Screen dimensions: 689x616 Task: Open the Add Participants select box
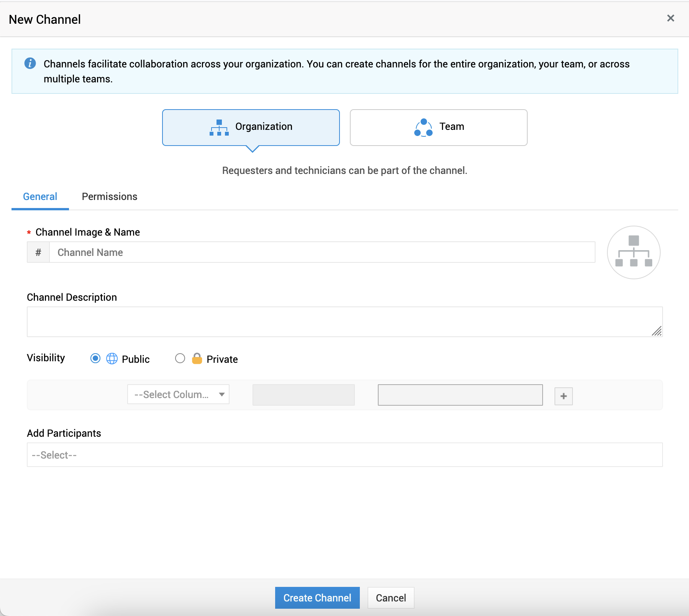(x=345, y=455)
